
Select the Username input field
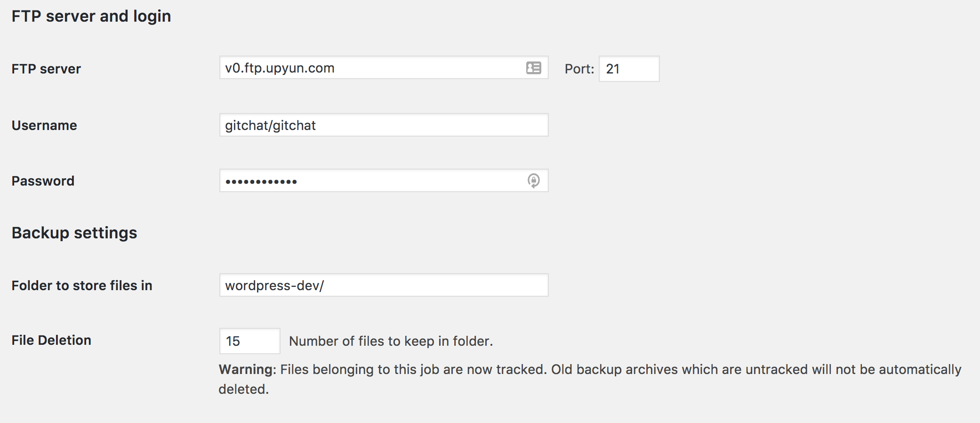tap(384, 125)
